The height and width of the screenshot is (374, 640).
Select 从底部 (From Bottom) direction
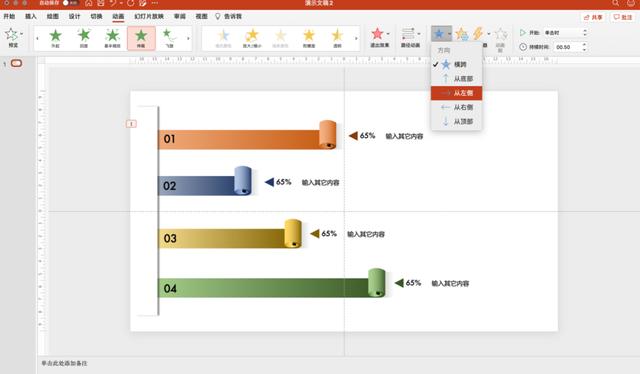(x=456, y=79)
